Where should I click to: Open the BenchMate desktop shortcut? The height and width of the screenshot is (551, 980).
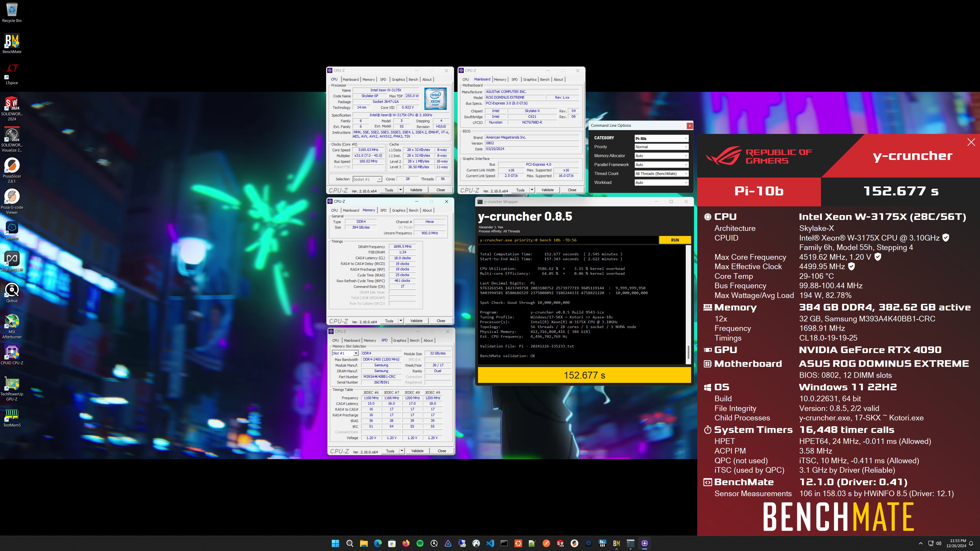[x=12, y=43]
